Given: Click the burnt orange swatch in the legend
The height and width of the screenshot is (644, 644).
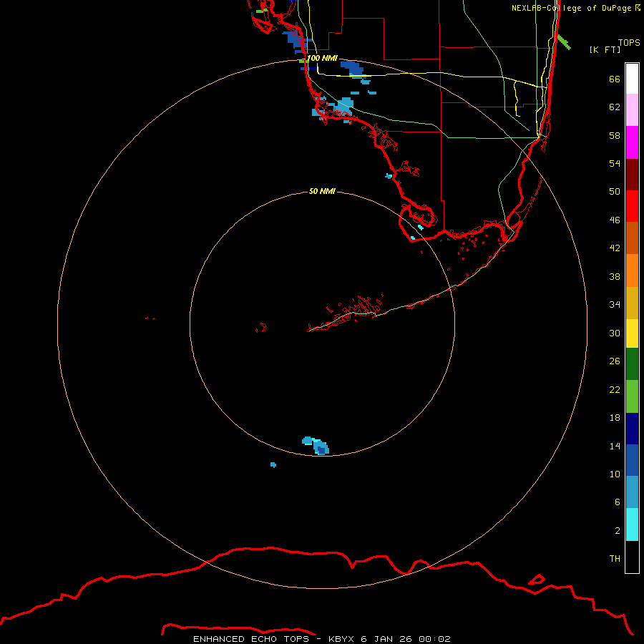Looking at the screenshot, I should 632,238.
